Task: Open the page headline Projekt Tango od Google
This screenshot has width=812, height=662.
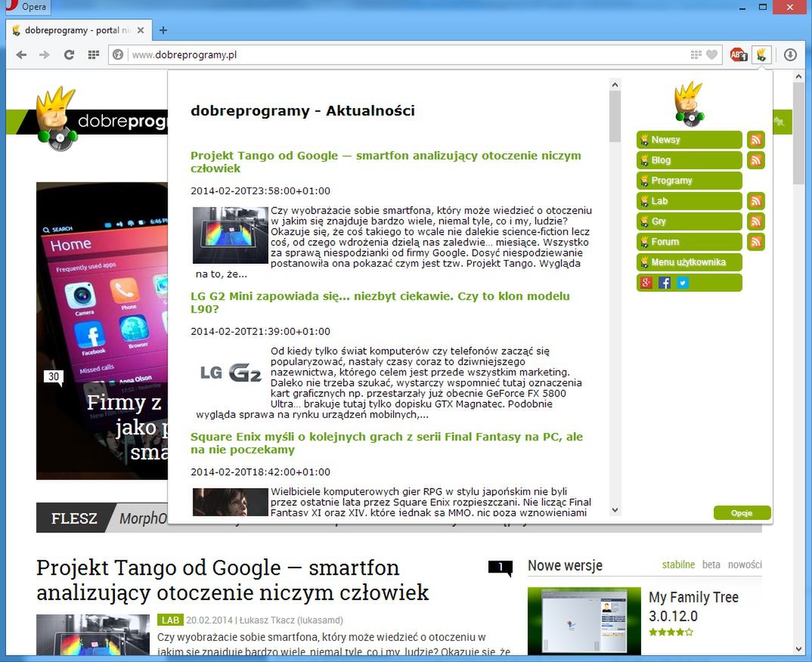Action: click(x=233, y=580)
